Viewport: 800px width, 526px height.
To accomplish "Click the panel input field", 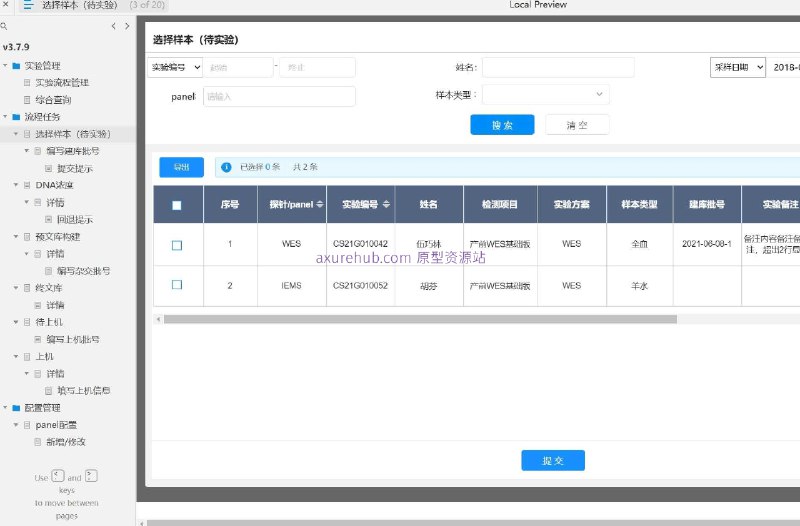I will pyautogui.click(x=279, y=96).
